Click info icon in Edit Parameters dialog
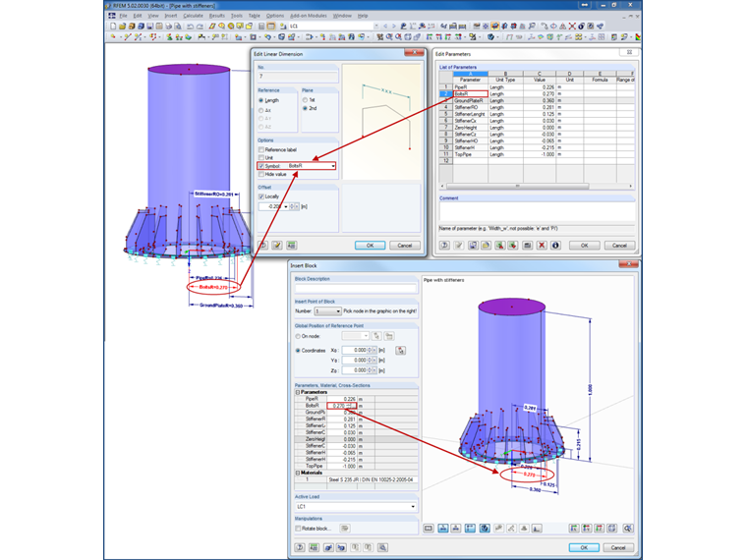 pyautogui.click(x=555, y=246)
